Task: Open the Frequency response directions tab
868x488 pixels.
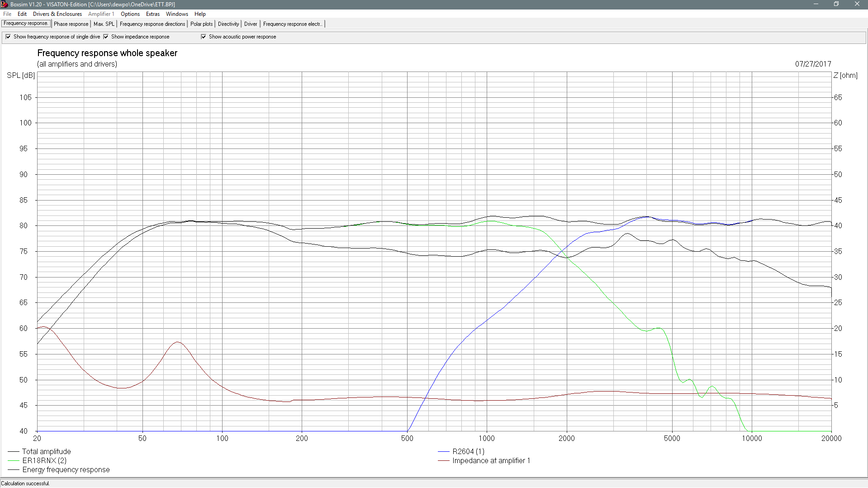Action: tap(152, 24)
